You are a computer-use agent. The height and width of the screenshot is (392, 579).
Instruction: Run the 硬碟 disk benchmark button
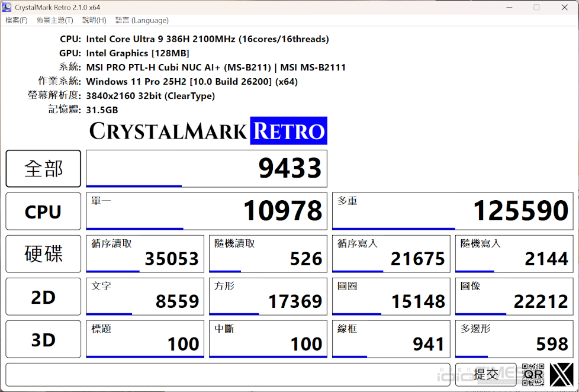tap(43, 254)
